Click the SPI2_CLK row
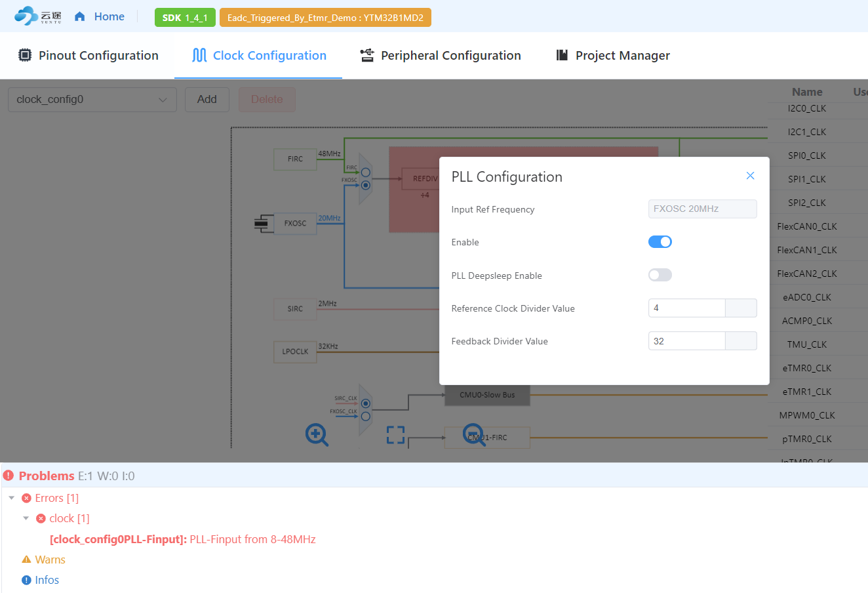This screenshot has height=593, width=868. [818, 203]
